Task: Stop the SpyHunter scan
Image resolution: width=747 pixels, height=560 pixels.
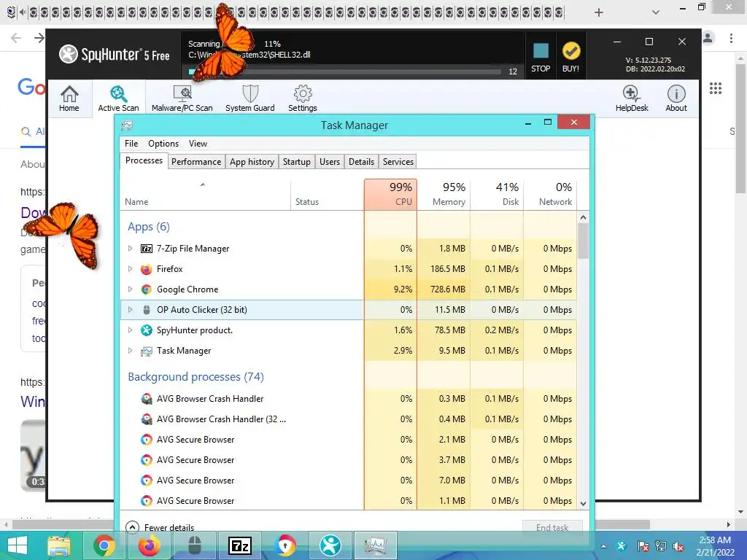Action: [x=541, y=57]
